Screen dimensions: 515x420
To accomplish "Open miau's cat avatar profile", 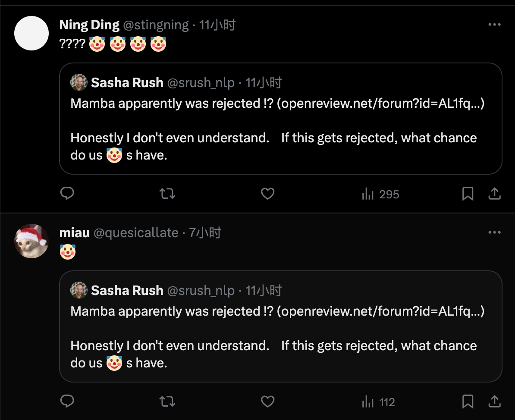I will coord(31,241).
